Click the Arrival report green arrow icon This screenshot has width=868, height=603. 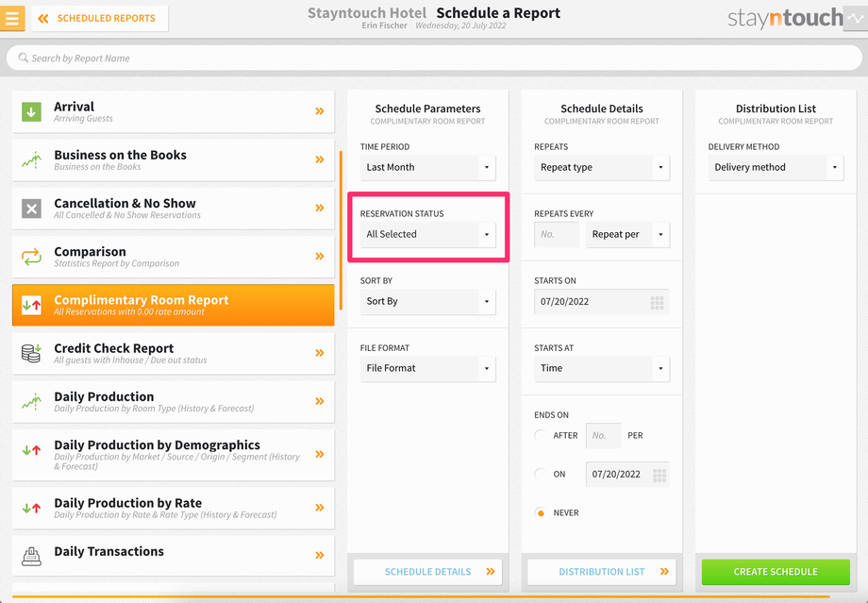(31, 112)
